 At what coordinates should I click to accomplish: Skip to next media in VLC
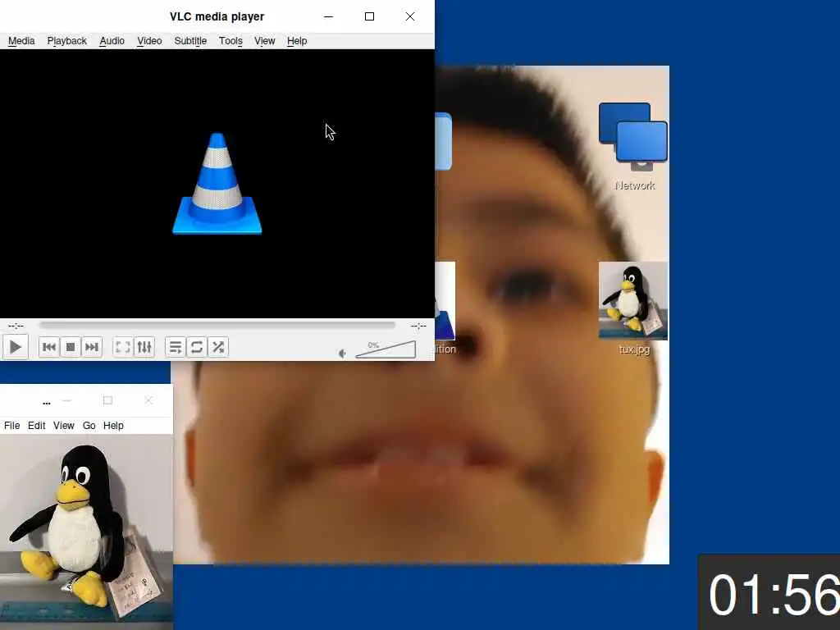(92, 347)
